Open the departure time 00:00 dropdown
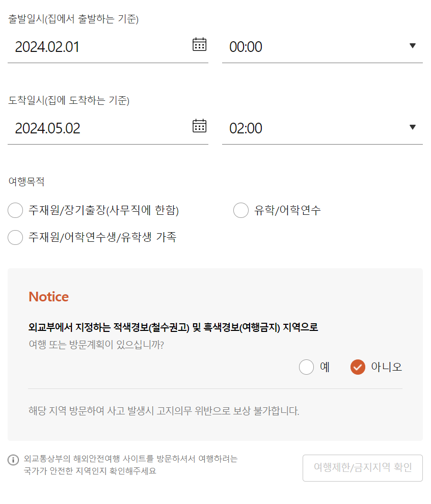The image size is (431, 504). coord(322,47)
